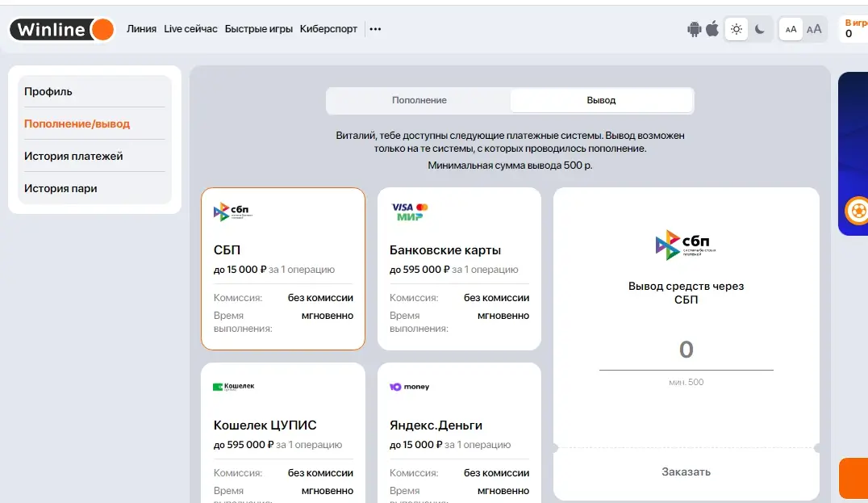Open the Киберспорт section

tap(329, 29)
